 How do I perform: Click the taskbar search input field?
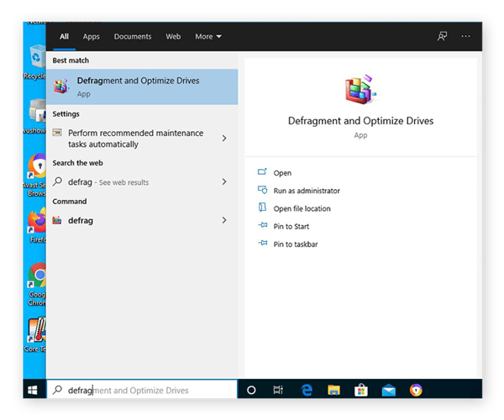(142, 390)
